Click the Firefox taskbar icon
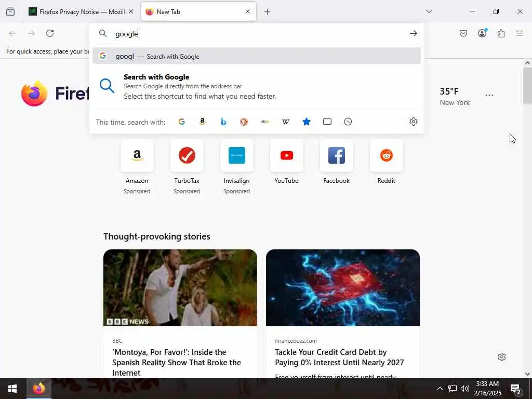532x399 pixels. 38,389
